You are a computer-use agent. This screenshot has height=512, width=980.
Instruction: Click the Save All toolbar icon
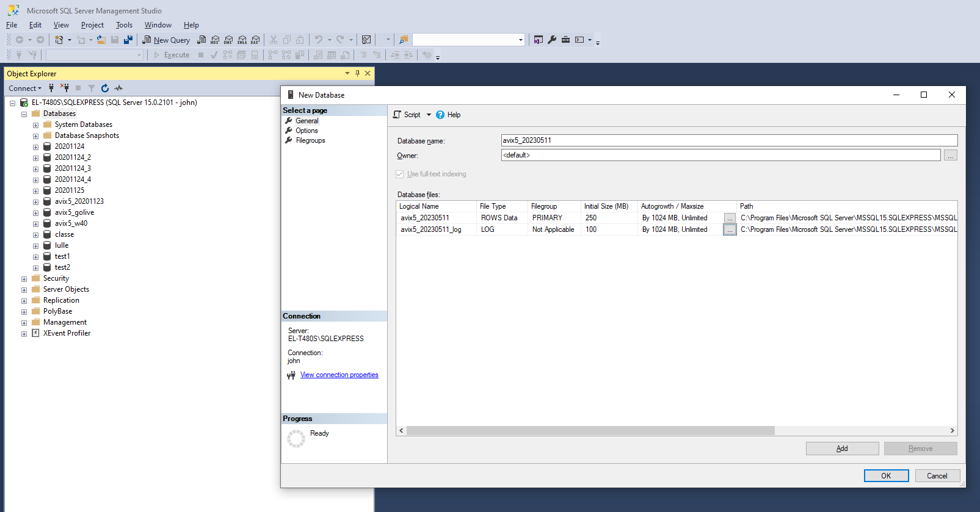click(x=128, y=40)
